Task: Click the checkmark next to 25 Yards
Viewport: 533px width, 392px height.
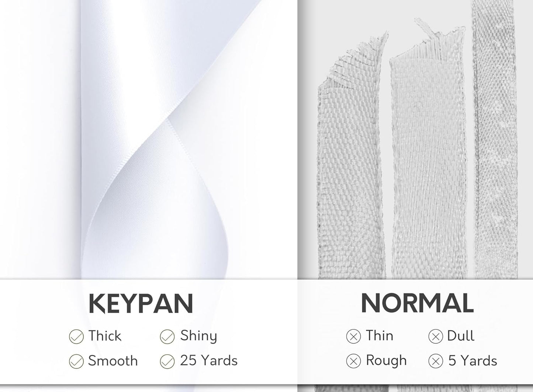Action: coord(167,361)
